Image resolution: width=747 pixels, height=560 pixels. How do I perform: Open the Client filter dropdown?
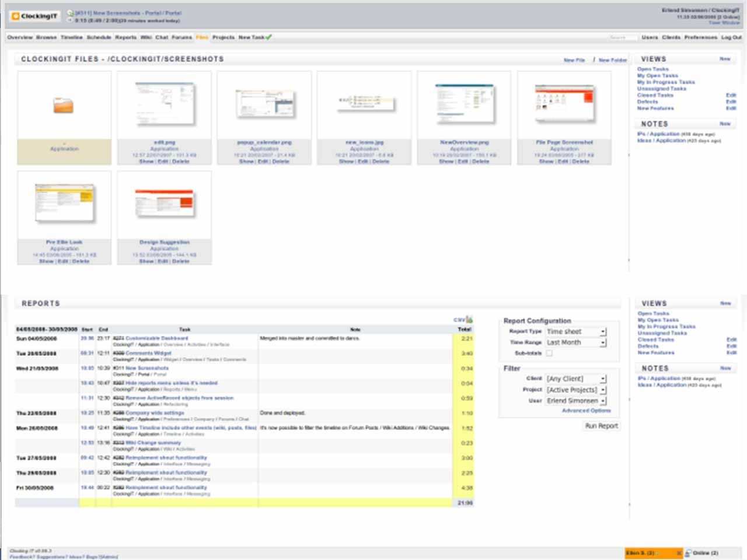click(x=575, y=379)
